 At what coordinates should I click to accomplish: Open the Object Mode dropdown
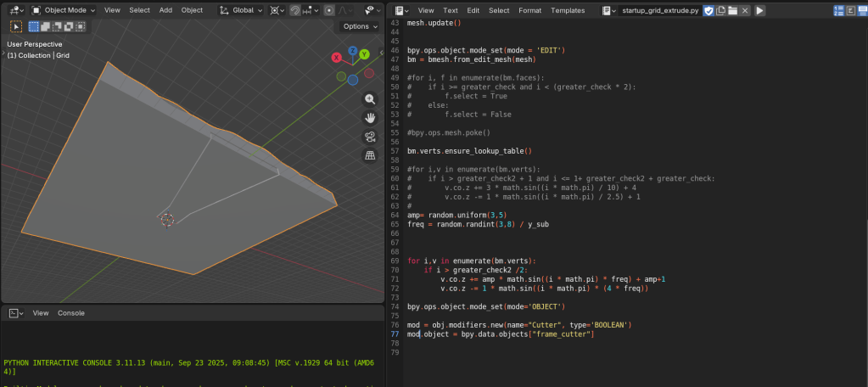64,10
